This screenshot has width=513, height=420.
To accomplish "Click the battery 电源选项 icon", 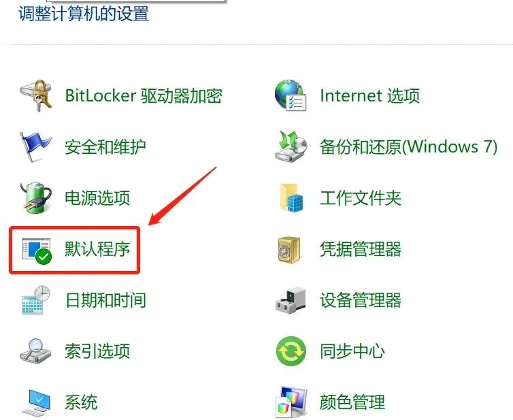I will click(x=36, y=197).
